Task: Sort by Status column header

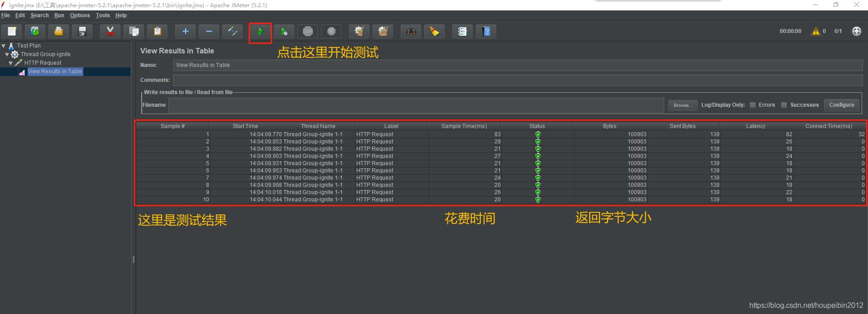Action: coord(537,126)
